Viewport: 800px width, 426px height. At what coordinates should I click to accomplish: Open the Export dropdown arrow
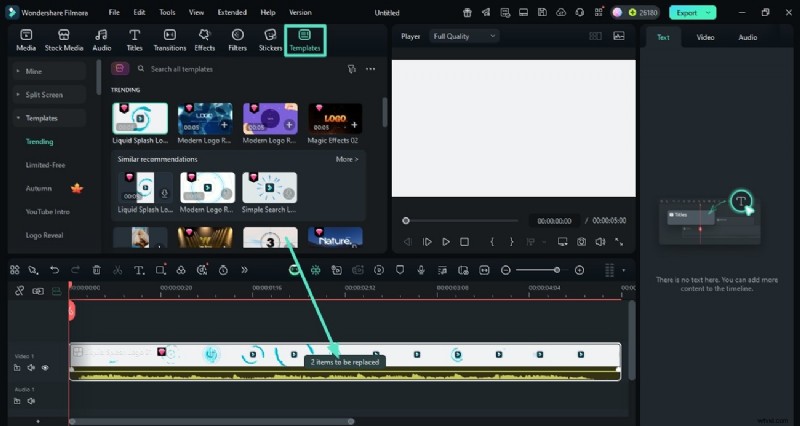click(x=708, y=13)
